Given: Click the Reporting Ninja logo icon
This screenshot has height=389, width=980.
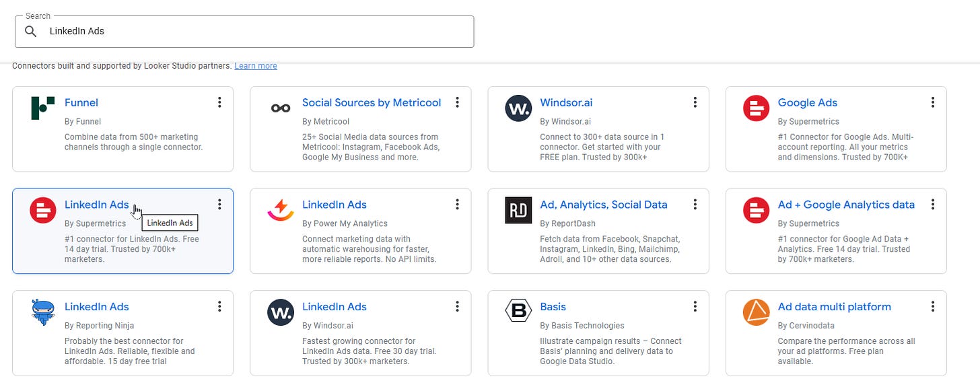Looking at the screenshot, I should coord(43,312).
